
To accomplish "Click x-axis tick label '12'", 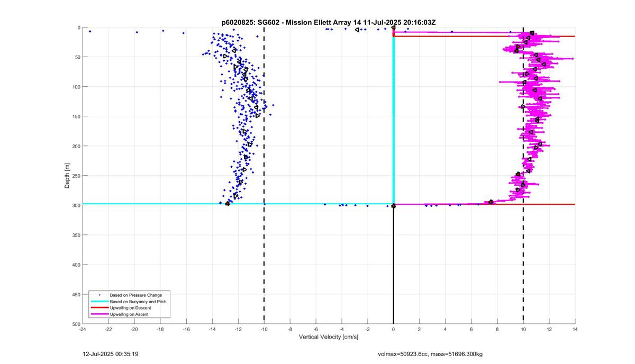I will click(x=549, y=329).
